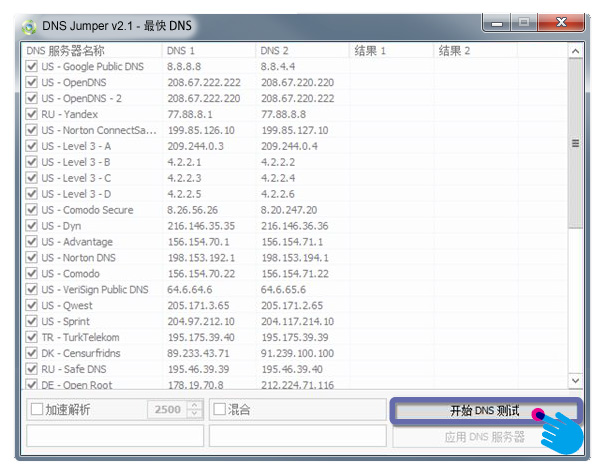
Task: Disable the TR - TurkTelekom checkbox
Action: [32, 338]
